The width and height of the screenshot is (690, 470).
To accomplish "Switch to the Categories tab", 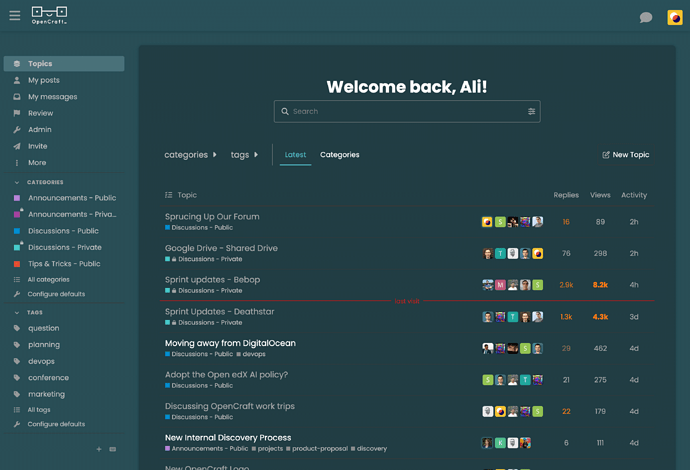I will click(339, 155).
